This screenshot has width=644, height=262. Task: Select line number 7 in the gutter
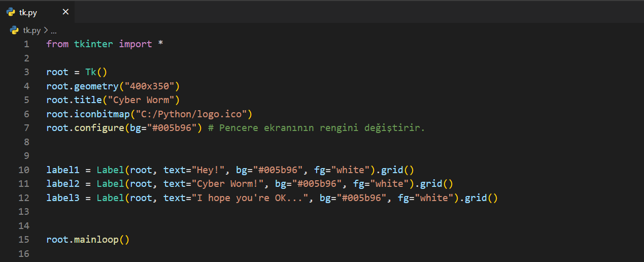coord(26,127)
